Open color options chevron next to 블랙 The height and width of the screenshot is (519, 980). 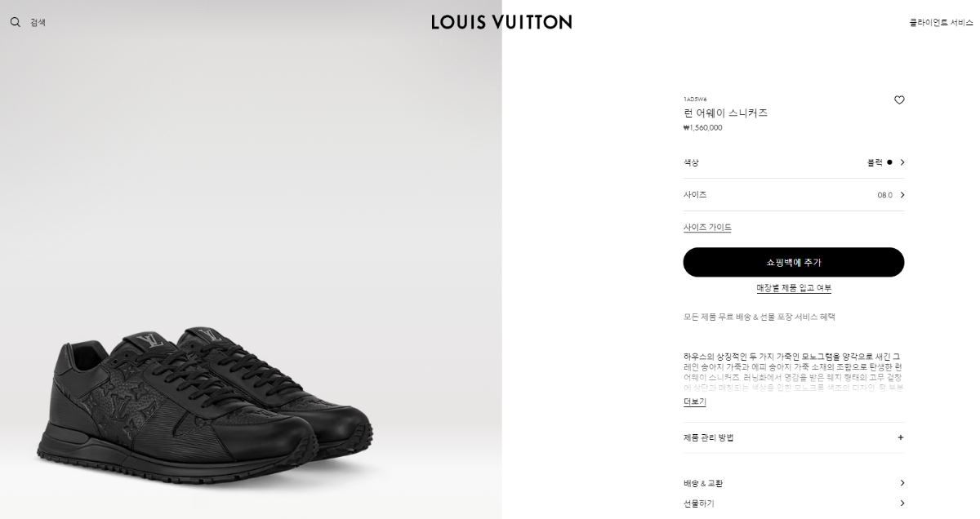click(x=902, y=162)
